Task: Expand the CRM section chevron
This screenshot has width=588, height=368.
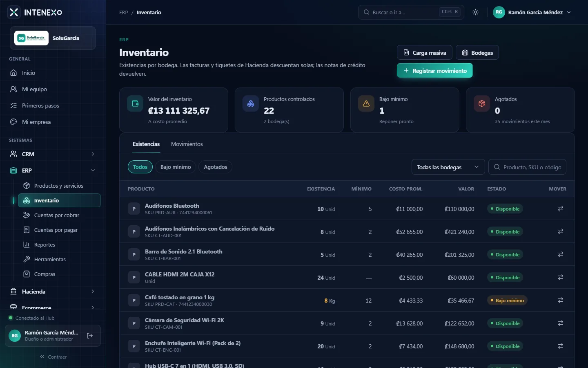Action: [x=93, y=154]
